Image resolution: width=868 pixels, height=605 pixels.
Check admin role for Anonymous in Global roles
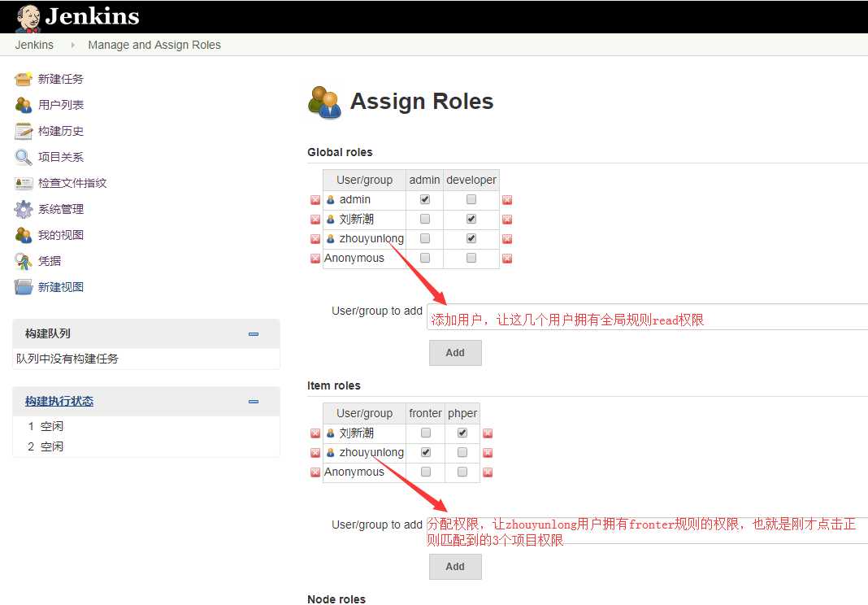(424, 258)
